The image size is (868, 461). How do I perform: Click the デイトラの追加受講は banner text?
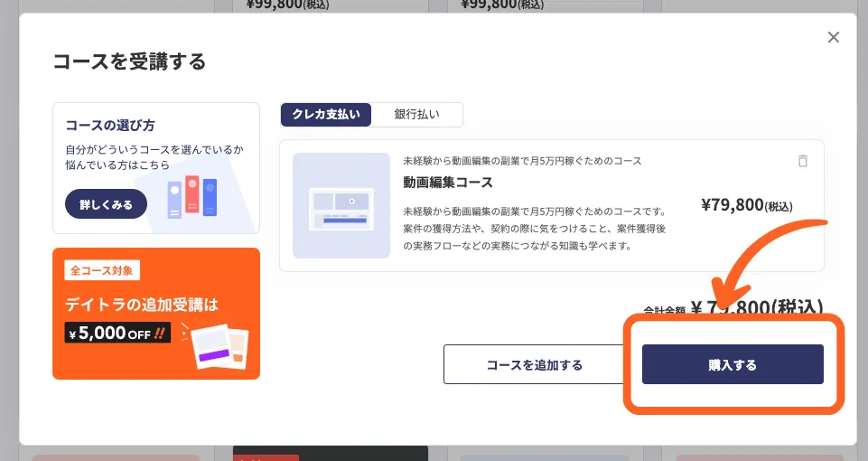pyautogui.click(x=141, y=305)
